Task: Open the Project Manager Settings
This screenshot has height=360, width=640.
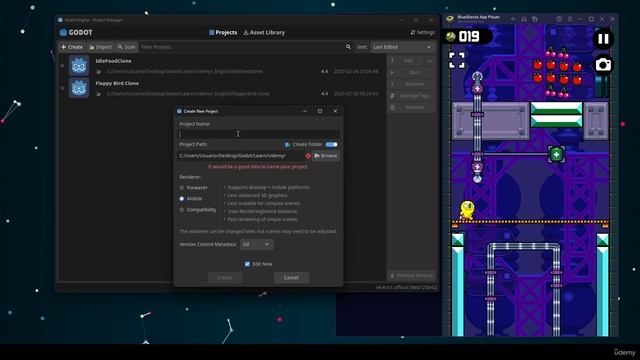Action: (x=422, y=32)
